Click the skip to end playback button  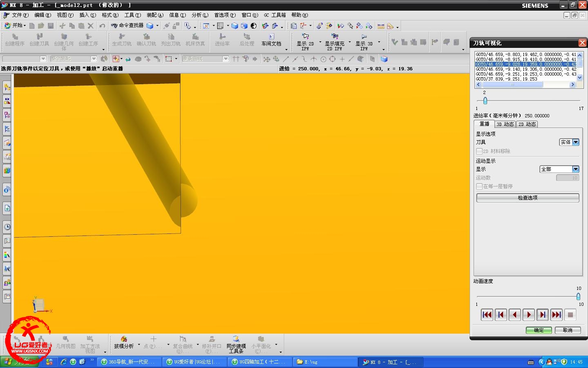[x=557, y=315]
